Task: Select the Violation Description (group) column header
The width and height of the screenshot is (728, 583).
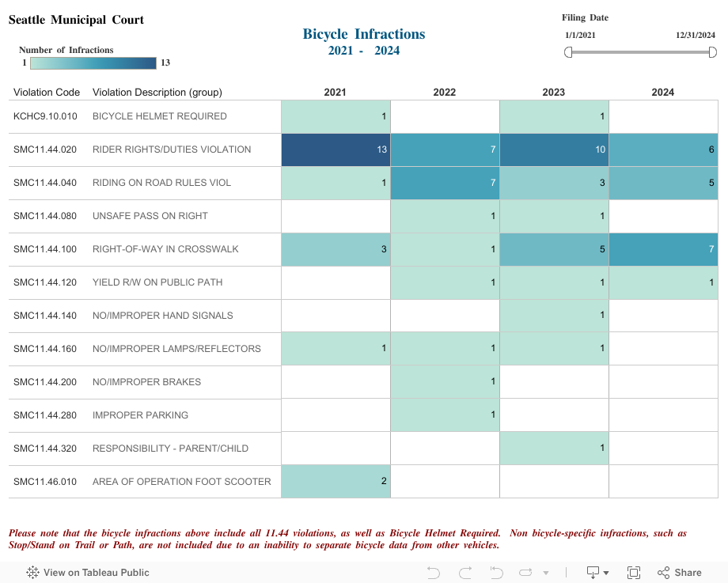Action: [x=158, y=92]
